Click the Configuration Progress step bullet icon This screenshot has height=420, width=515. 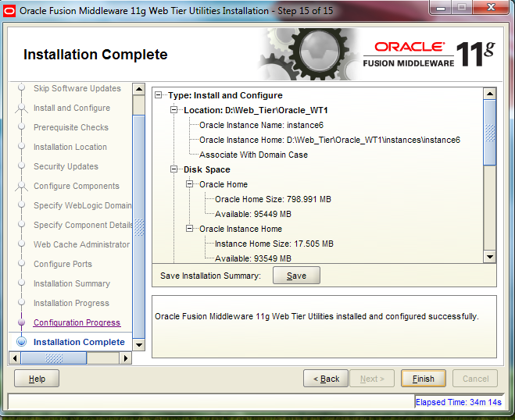click(21, 322)
